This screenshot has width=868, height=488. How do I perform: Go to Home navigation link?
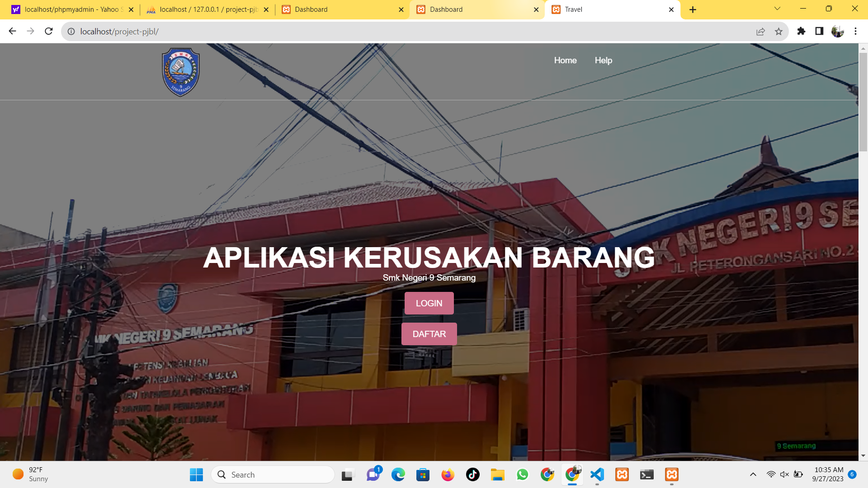565,60
